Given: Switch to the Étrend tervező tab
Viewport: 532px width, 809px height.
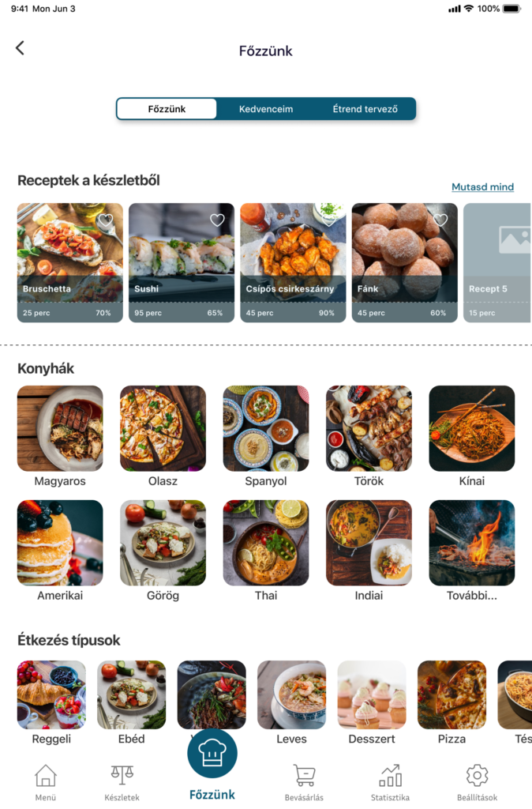Looking at the screenshot, I should (365, 109).
